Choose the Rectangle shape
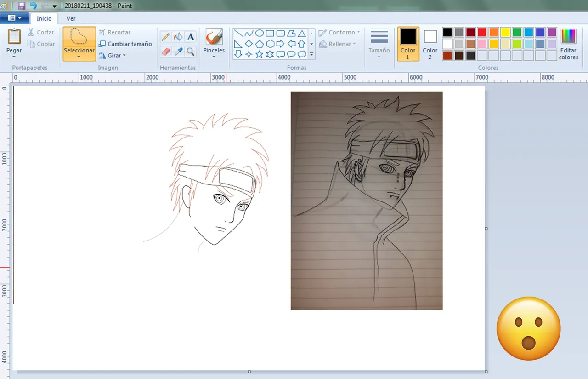 pyautogui.click(x=270, y=33)
